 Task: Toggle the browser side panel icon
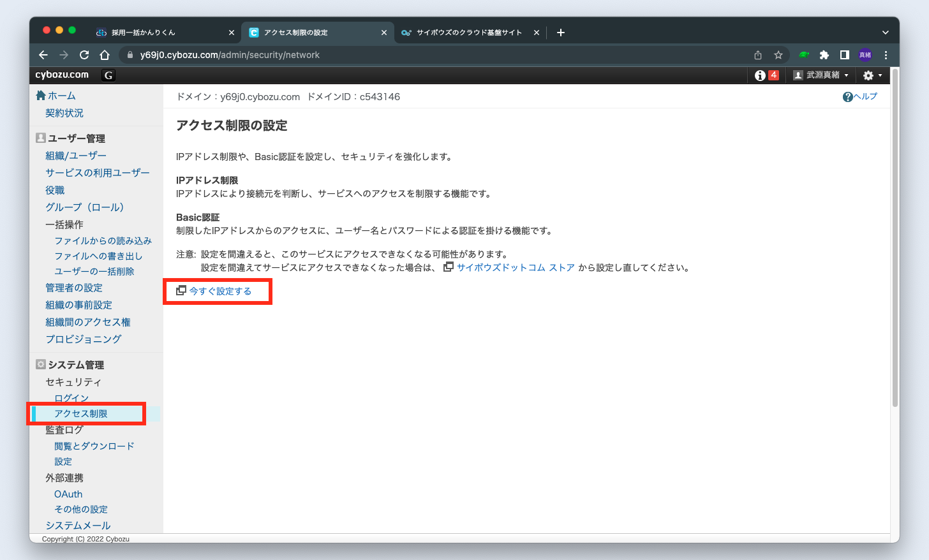click(844, 55)
